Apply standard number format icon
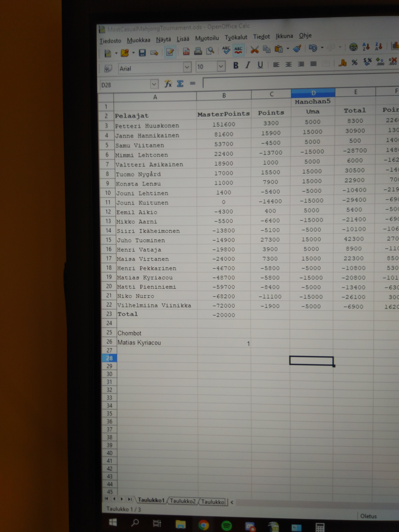The height and width of the screenshot is (532, 399). click(x=367, y=62)
